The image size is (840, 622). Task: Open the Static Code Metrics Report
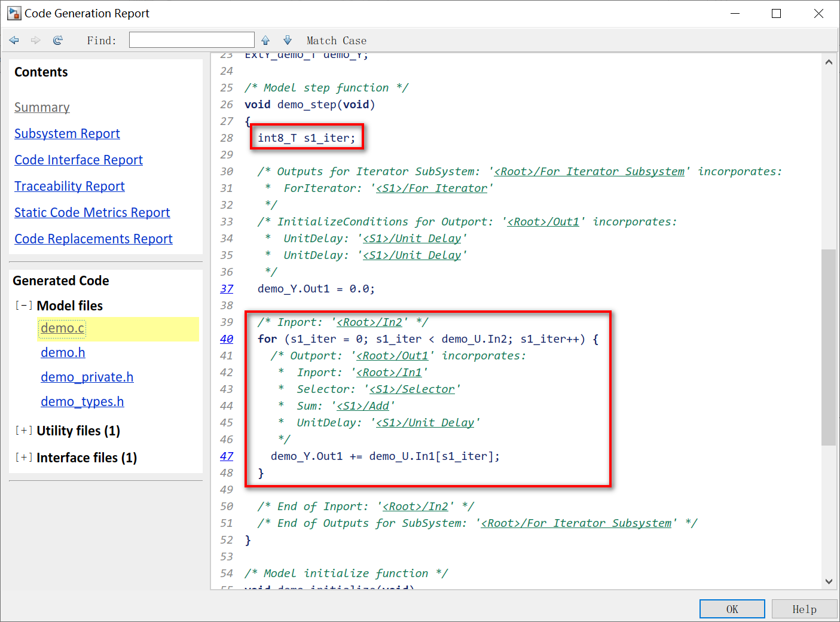92,212
